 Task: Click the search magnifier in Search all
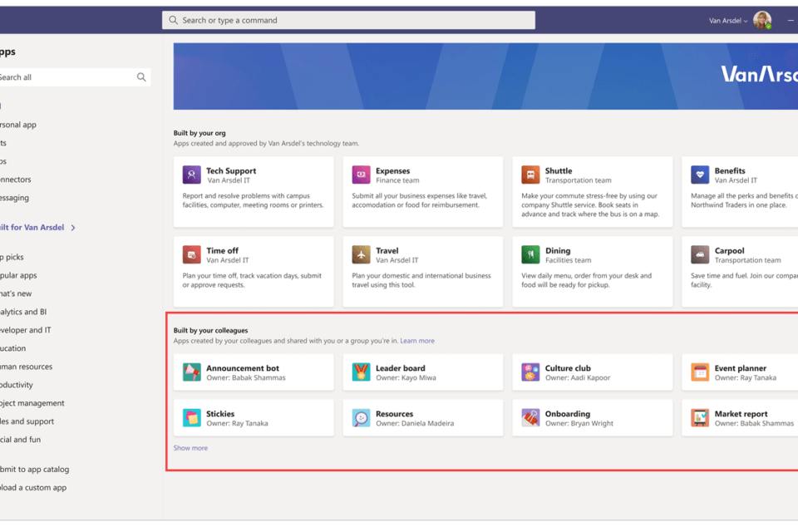[x=141, y=77]
